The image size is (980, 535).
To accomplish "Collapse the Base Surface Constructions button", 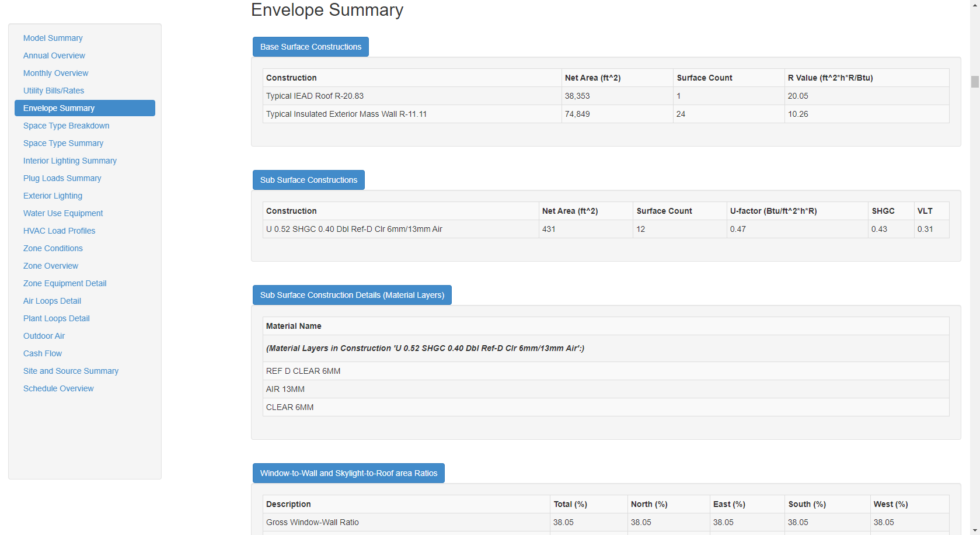I will pyautogui.click(x=311, y=47).
